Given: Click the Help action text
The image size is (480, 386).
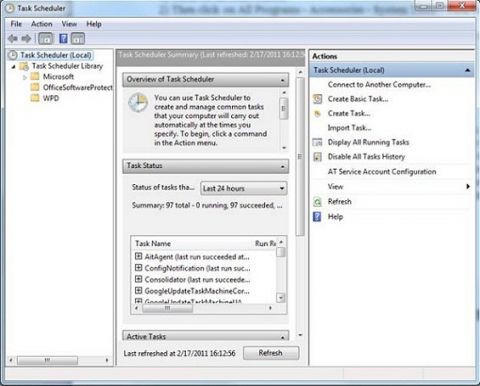Looking at the screenshot, I should [335, 217].
